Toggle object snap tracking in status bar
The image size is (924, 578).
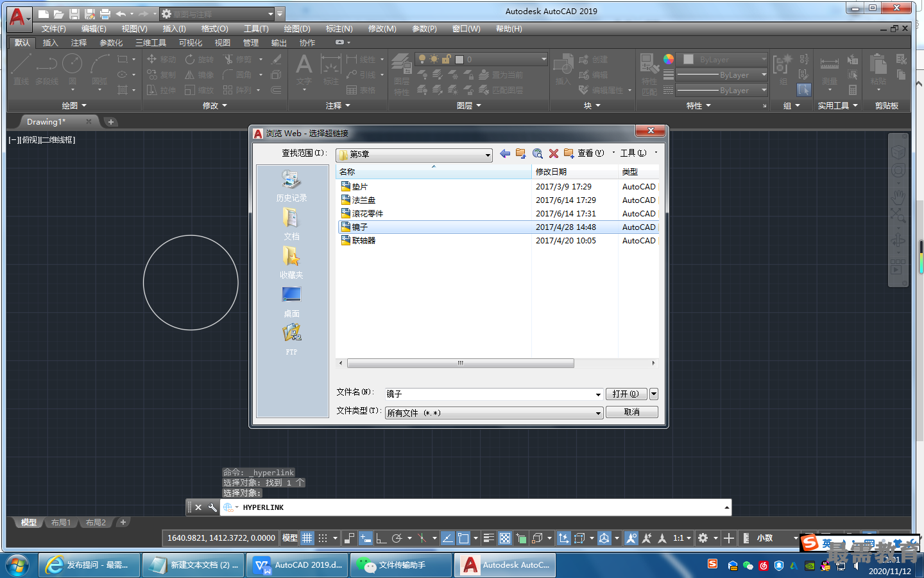pyautogui.click(x=448, y=538)
